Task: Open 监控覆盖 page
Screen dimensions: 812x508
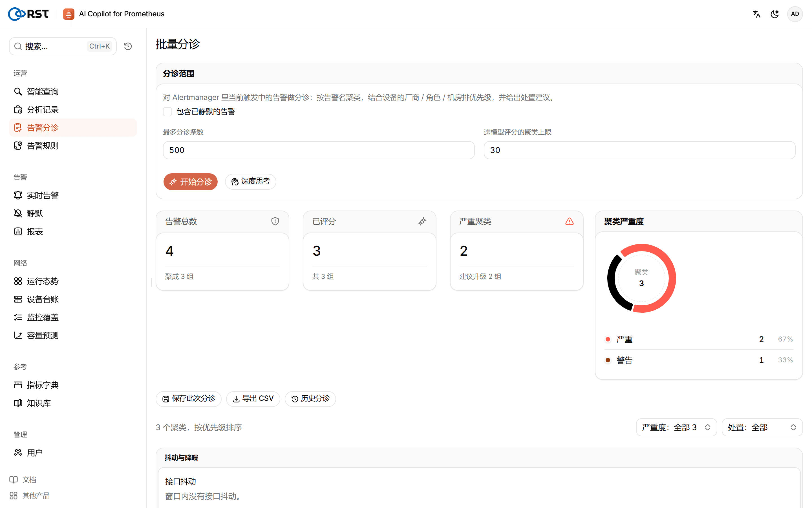Action: tap(73, 317)
